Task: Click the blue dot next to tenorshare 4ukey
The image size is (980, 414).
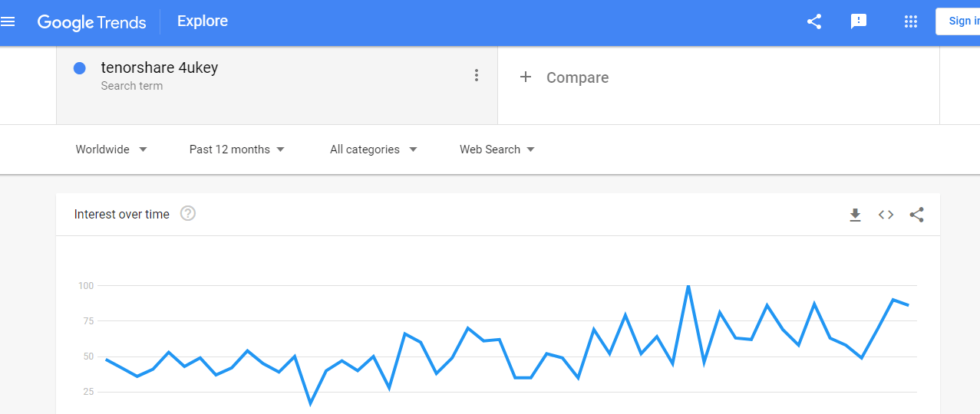Action: point(79,68)
